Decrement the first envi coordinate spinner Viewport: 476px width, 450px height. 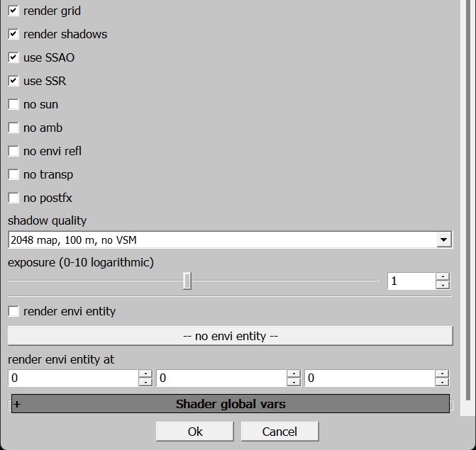[x=145, y=382]
